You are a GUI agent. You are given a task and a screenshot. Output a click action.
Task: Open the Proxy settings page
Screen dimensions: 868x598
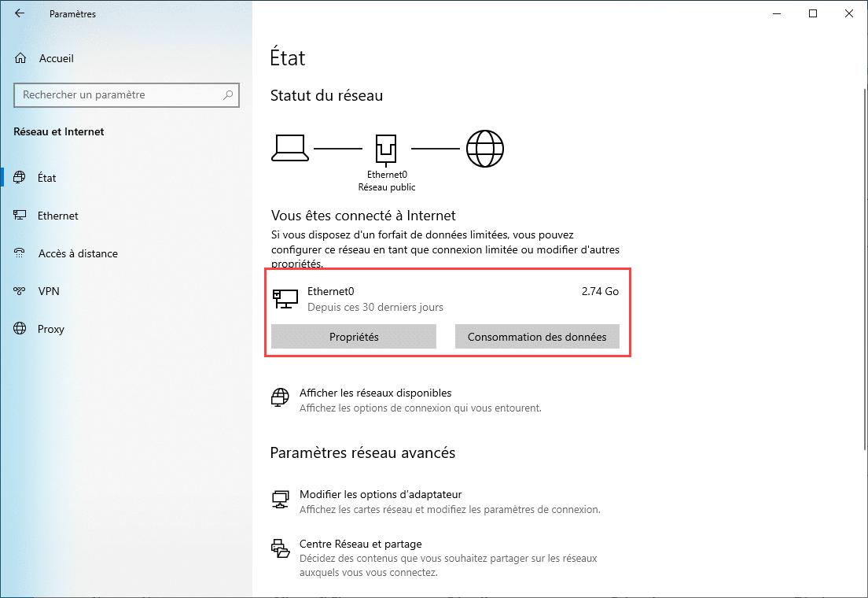(x=127, y=329)
